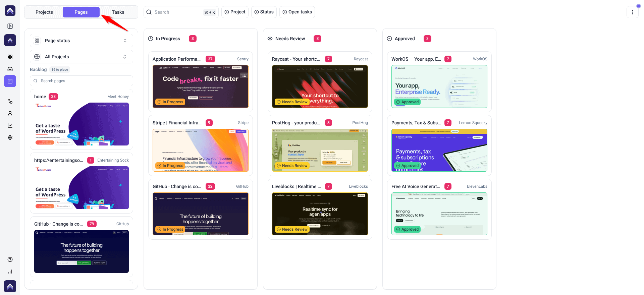Open the Raycast card thumbnail

tap(320, 86)
